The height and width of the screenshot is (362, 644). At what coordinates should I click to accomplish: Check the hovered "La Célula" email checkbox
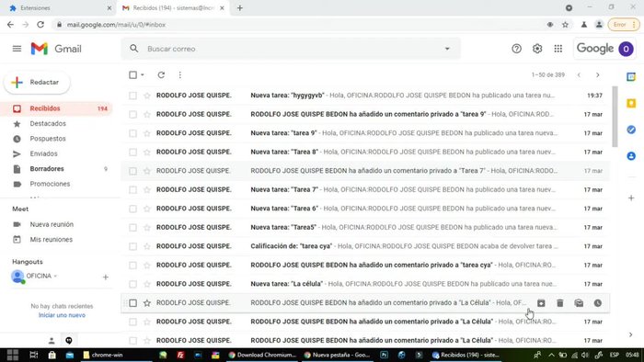point(132,303)
